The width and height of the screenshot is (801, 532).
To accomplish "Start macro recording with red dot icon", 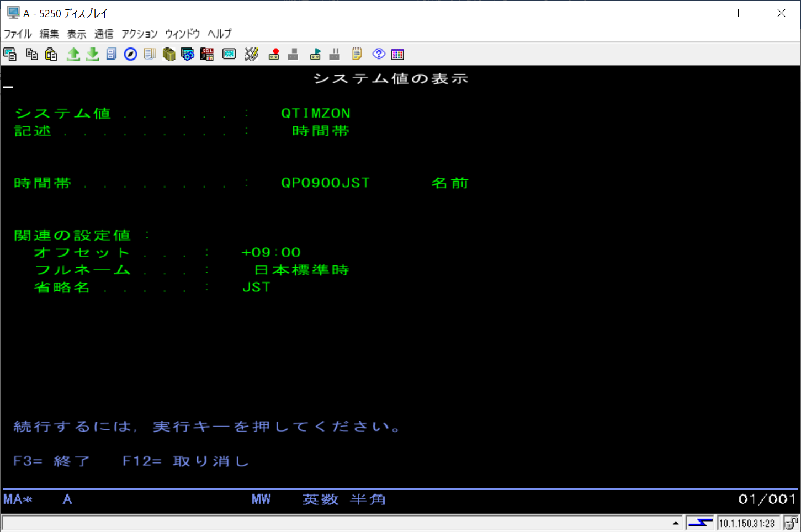I will coord(274,54).
